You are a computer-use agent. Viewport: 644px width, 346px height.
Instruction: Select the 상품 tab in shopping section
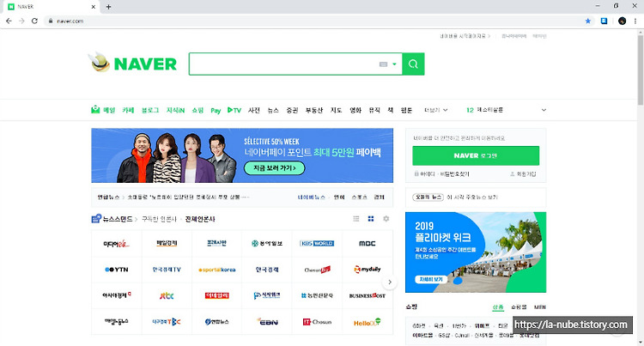pos(498,307)
